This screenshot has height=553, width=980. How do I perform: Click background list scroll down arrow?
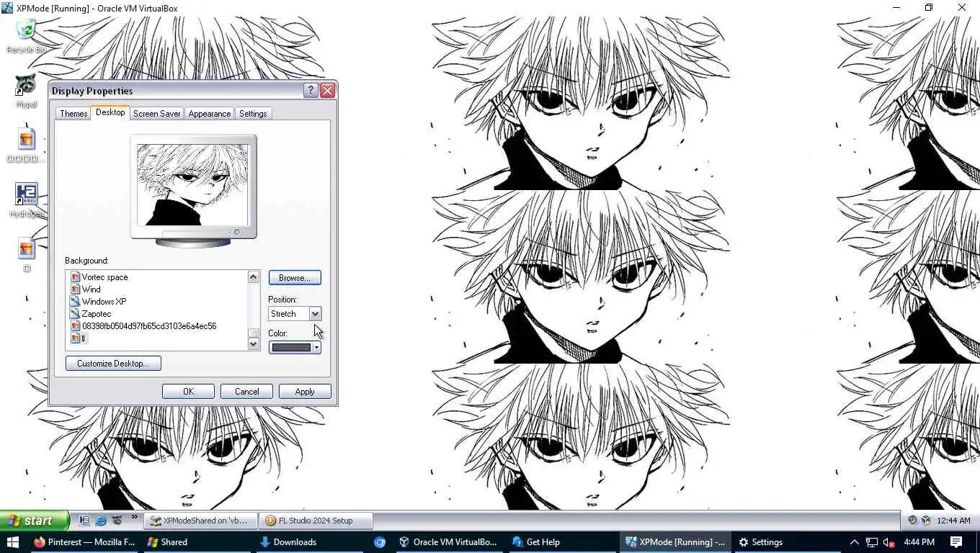click(x=253, y=344)
